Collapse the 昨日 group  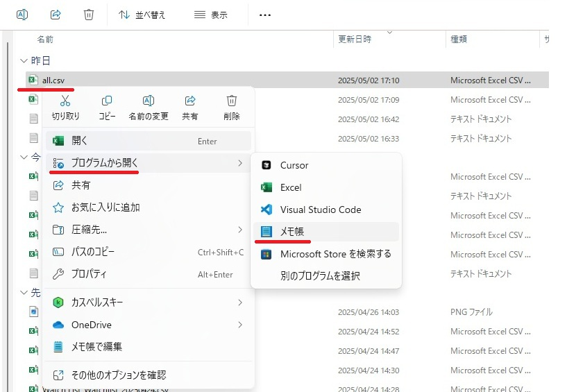click(x=24, y=60)
